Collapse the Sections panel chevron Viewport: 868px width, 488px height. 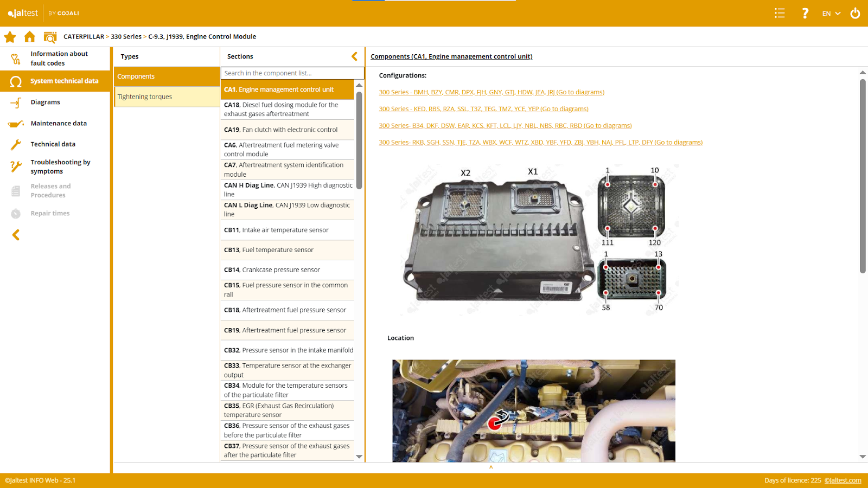point(354,56)
